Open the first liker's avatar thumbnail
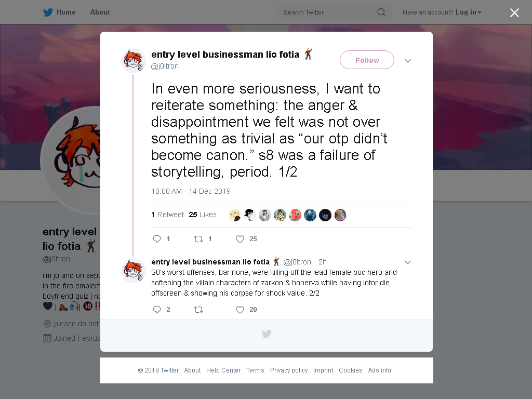Viewport: 532px width, 399px height. pyautogui.click(x=235, y=215)
